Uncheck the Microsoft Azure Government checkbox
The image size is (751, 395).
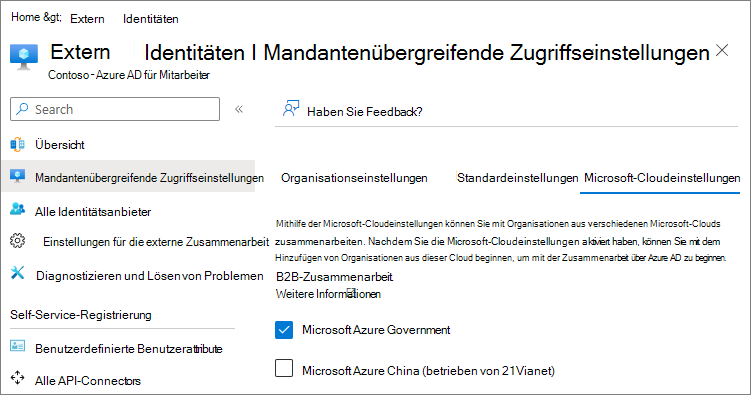pos(284,330)
